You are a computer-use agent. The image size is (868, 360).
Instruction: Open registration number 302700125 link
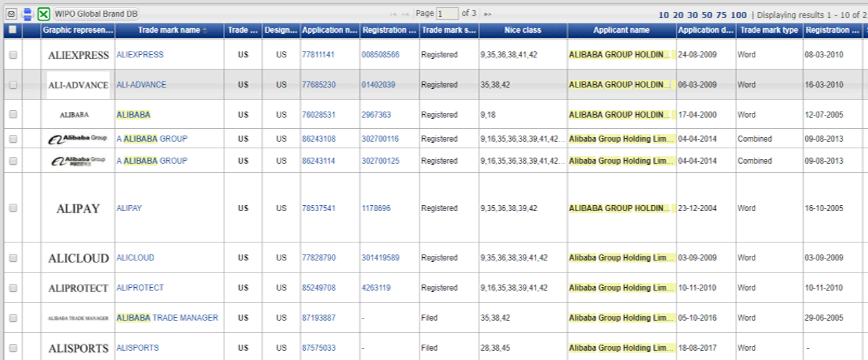380,161
